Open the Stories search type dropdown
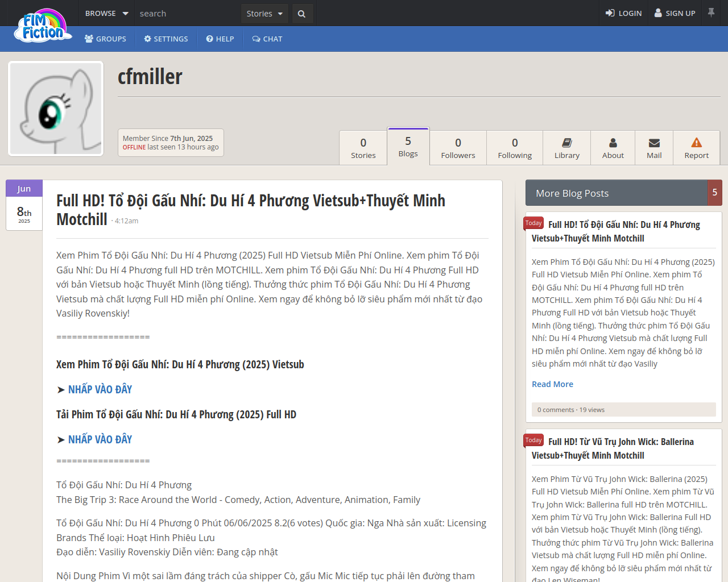Viewport: 728px width, 582px height. click(x=264, y=14)
